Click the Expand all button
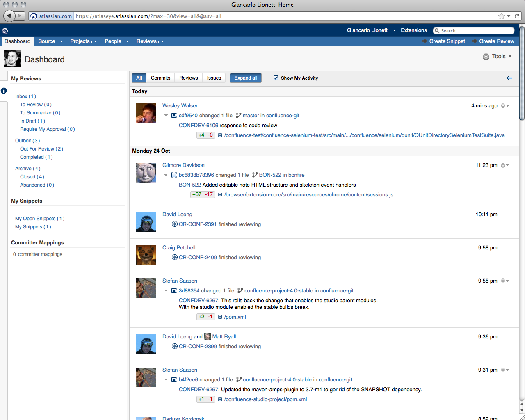 (x=246, y=78)
